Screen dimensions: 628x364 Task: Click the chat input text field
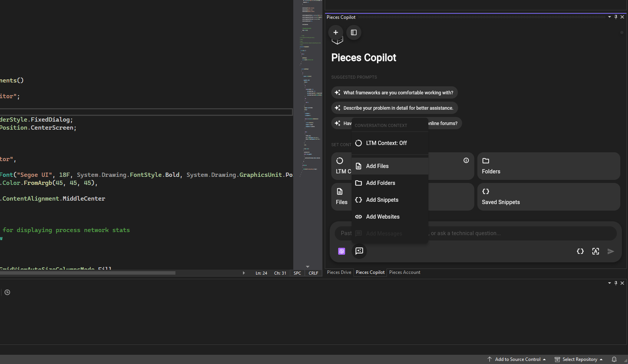click(x=476, y=233)
